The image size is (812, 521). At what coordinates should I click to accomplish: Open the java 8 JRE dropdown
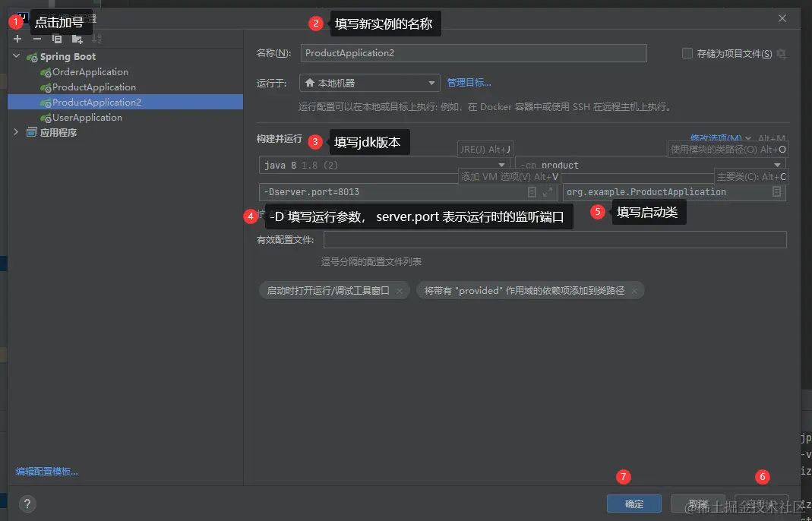click(384, 166)
